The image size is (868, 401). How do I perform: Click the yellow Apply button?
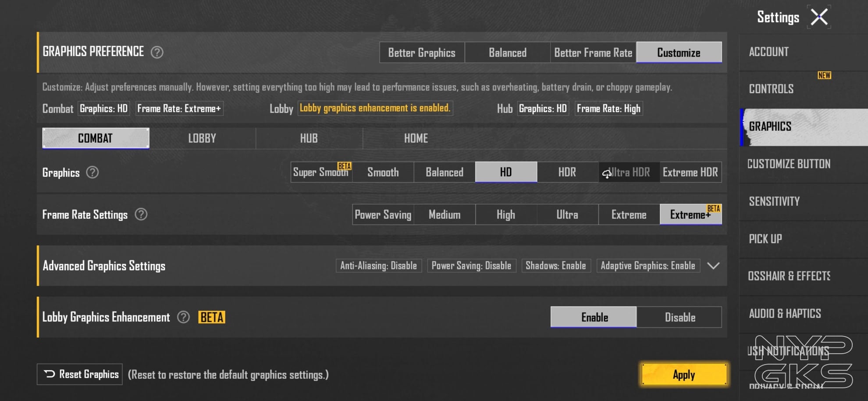point(684,374)
